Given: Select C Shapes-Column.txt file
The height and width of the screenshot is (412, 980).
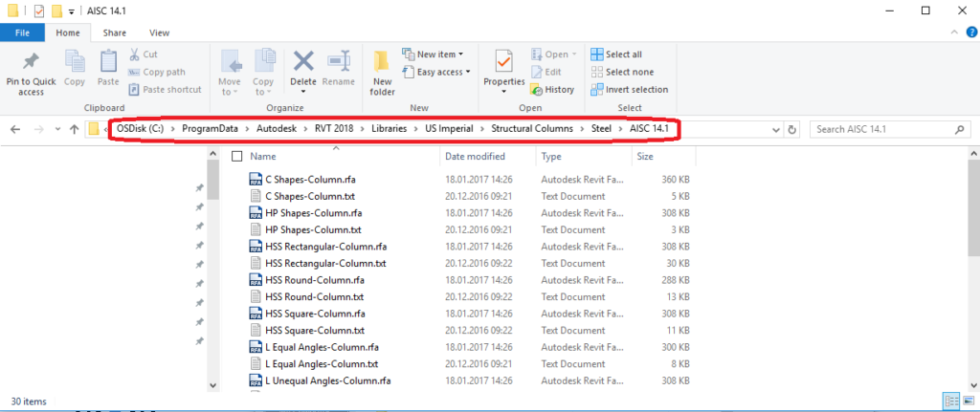Looking at the screenshot, I should coord(311,196).
